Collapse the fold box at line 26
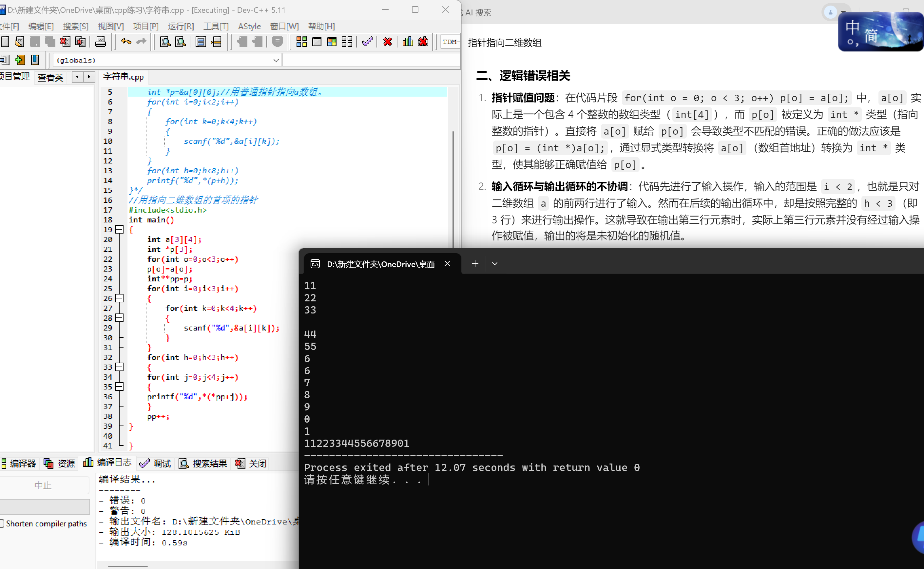Image resolution: width=924 pixels, height=569 pixels. 119,298
